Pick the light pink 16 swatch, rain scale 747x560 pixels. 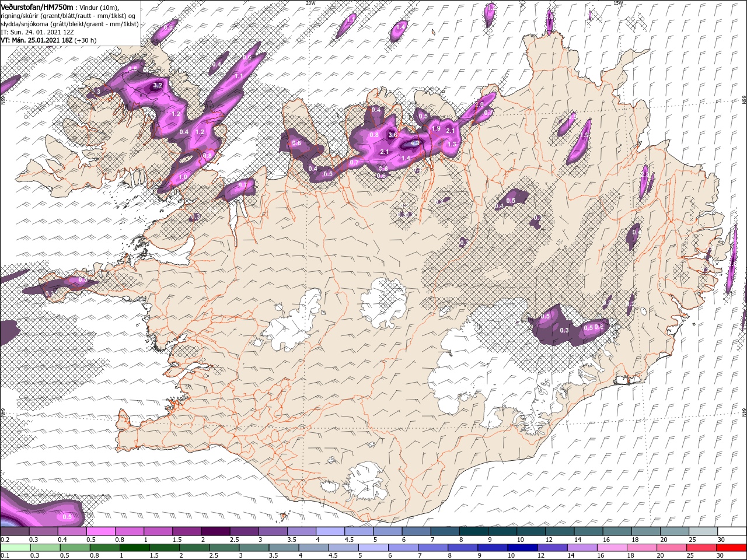(x=612, y=548)
